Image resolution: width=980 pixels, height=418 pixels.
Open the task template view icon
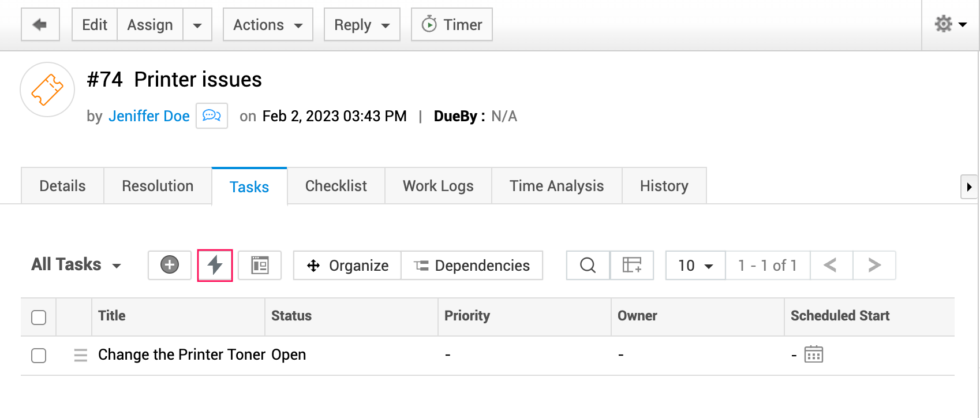[x=260, y=265]
